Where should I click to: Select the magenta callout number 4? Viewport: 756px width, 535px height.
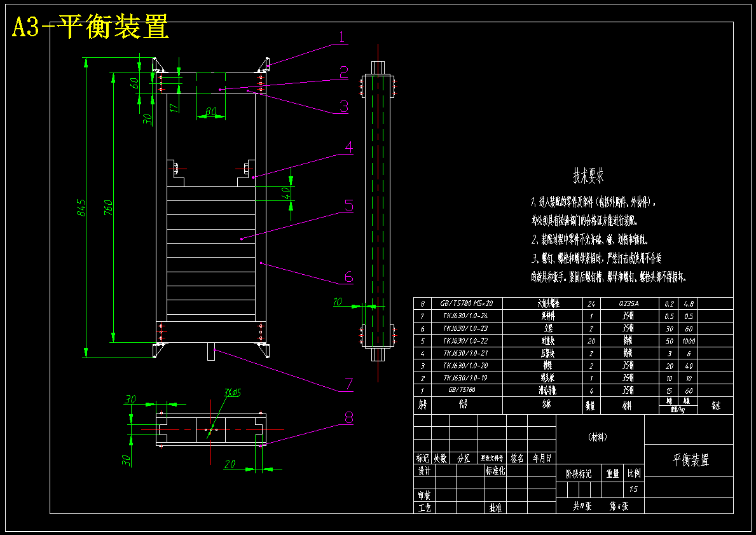tap(348, 147)
